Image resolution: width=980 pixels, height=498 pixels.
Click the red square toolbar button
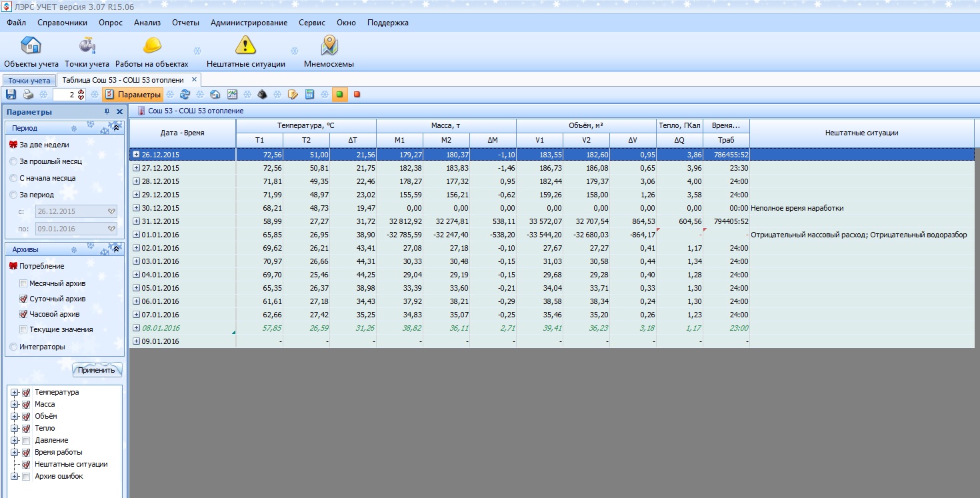tap(357, 95)
